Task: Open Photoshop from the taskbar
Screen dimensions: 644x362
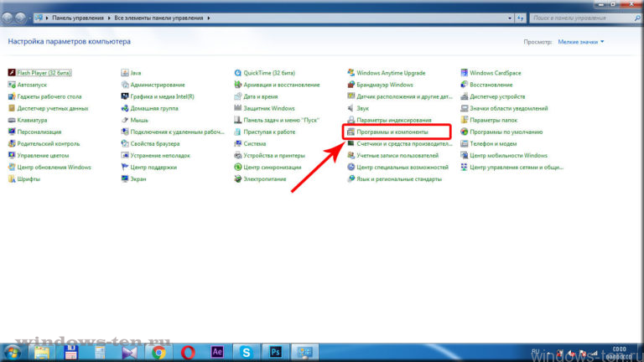Action: point(275,352)
